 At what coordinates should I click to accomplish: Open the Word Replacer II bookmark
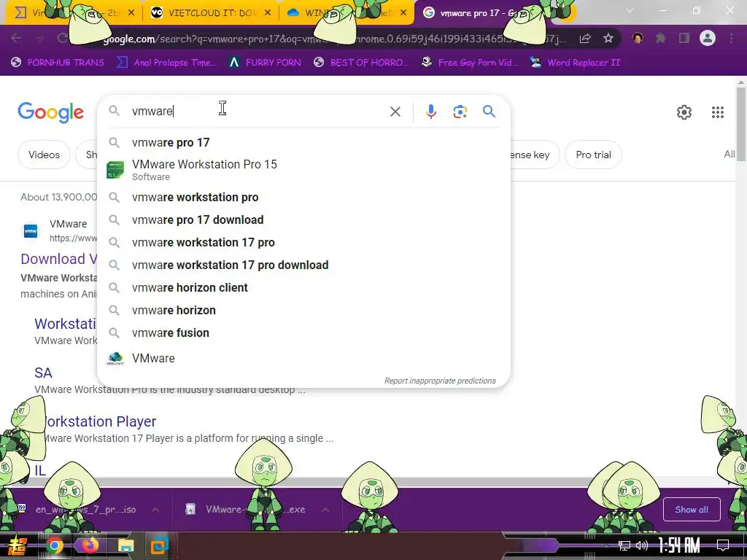[x=576, y=63]
